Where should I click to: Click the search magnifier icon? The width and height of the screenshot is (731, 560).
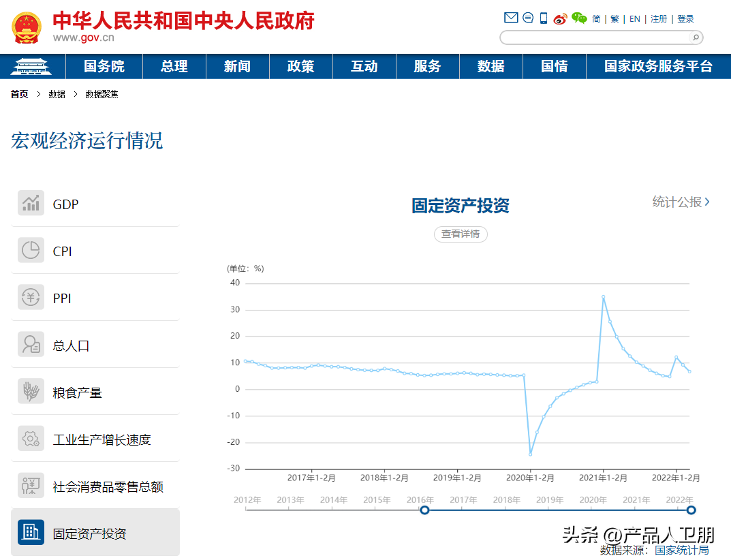coord(695,37)
